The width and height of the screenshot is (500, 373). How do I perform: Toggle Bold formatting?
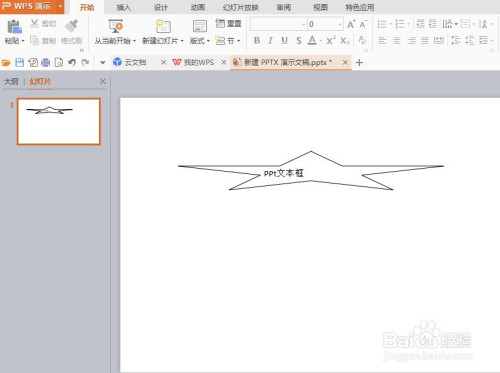pos(257,41)
